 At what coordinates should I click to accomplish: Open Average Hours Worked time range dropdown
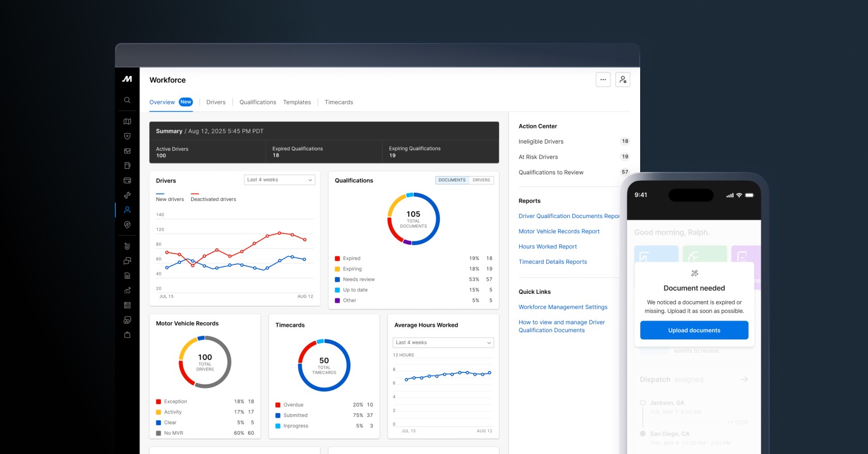443,342
